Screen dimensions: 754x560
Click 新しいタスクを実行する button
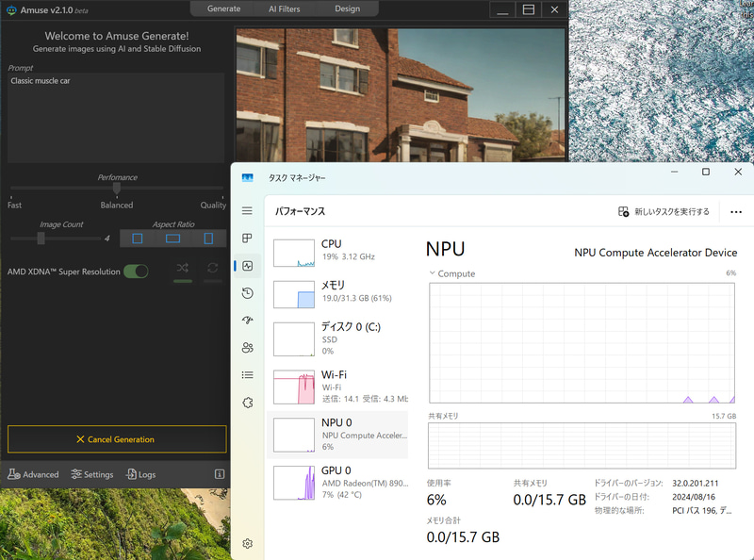click(664, 212)
